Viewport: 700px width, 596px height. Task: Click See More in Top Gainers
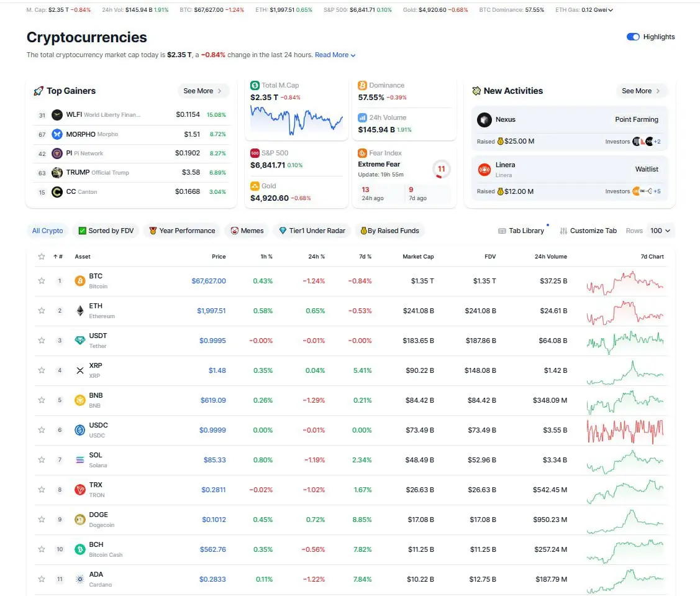(x=202, y=91)
